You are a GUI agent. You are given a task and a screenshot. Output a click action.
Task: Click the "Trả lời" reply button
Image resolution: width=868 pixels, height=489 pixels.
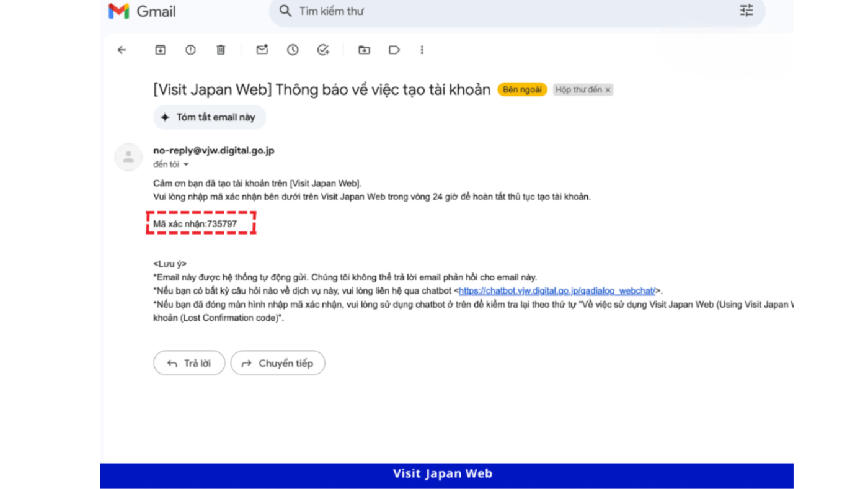(190, 363)
